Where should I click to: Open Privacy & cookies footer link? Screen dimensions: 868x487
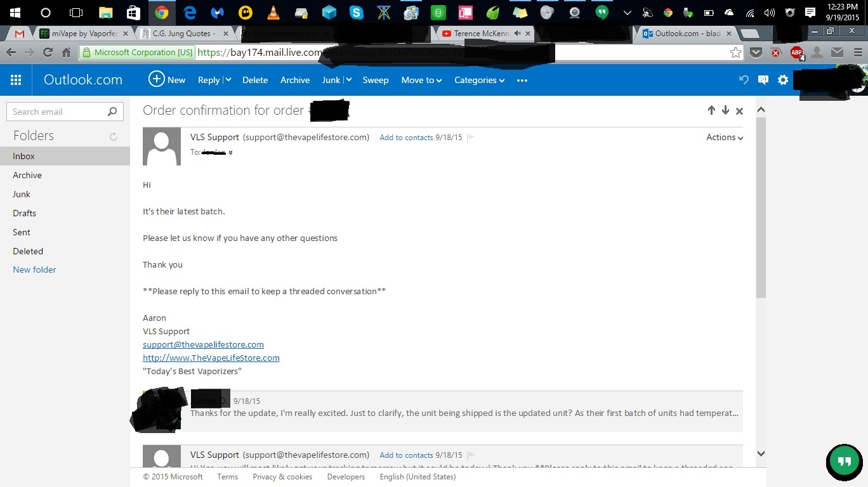click(282, 477)
